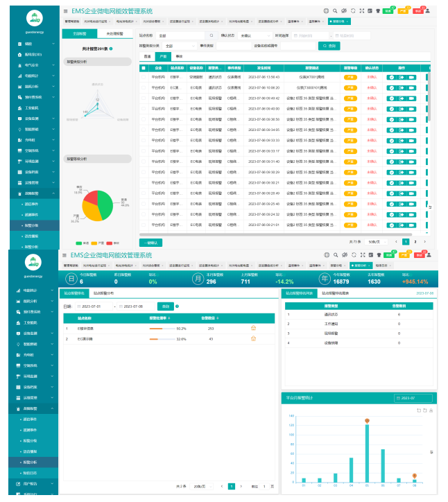The image size is (448, 502).
Task: Check the box for the 13:56:43 alarm row
Action: 144,77
